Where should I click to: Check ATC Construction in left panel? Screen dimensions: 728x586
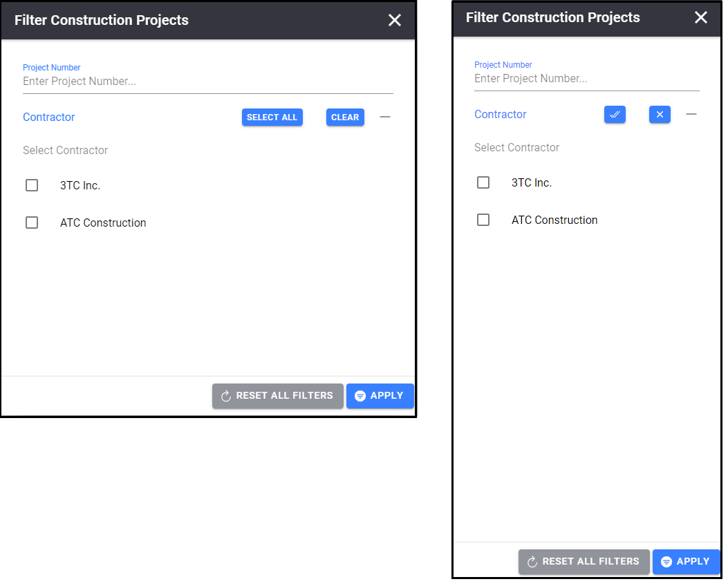[32, 223]
